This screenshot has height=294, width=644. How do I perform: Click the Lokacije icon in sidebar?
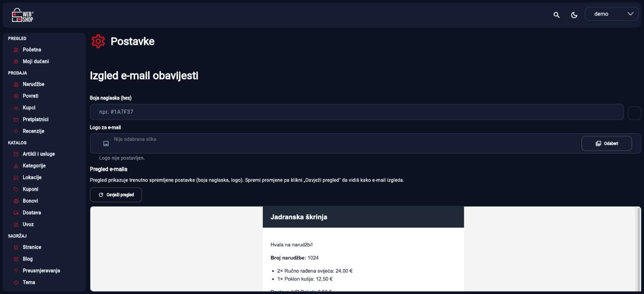coord(16,178)
